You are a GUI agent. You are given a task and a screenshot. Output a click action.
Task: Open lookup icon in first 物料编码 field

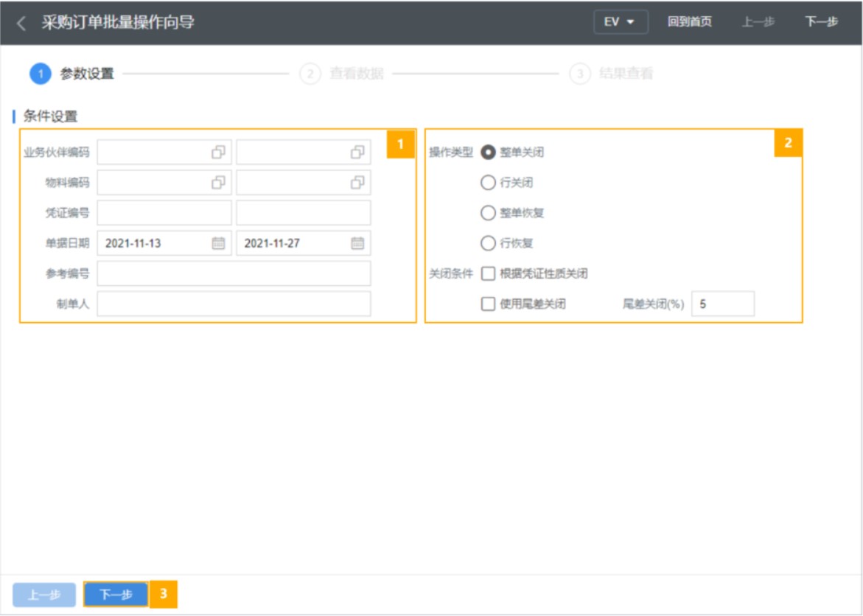(218, 183)
